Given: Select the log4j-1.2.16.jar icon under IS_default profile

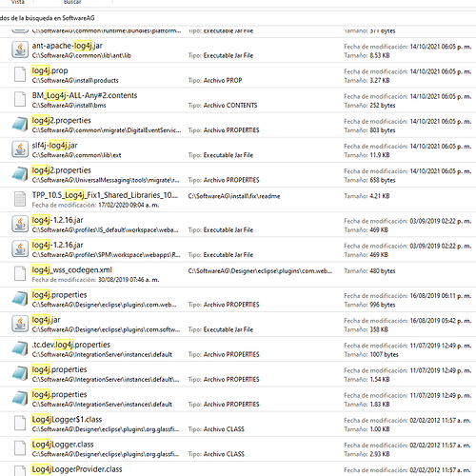Looking at the screenshot, I should point(20,225).
